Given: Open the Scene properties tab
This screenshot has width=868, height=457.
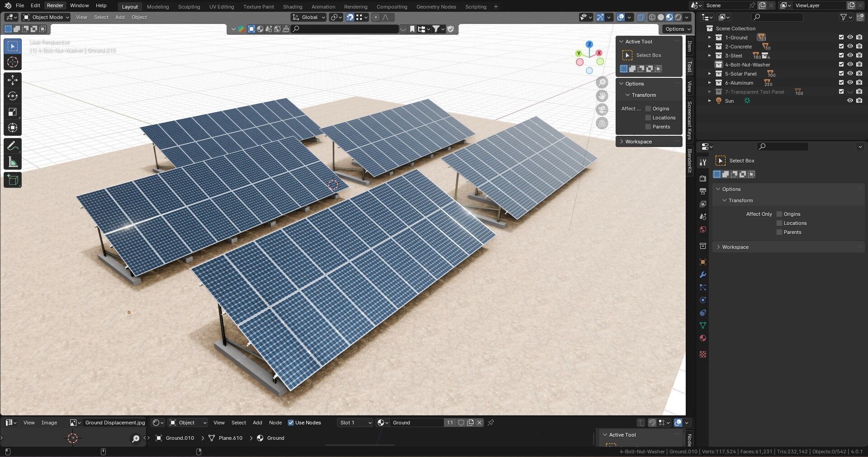Looking at the screenshot, I should 702,217.
